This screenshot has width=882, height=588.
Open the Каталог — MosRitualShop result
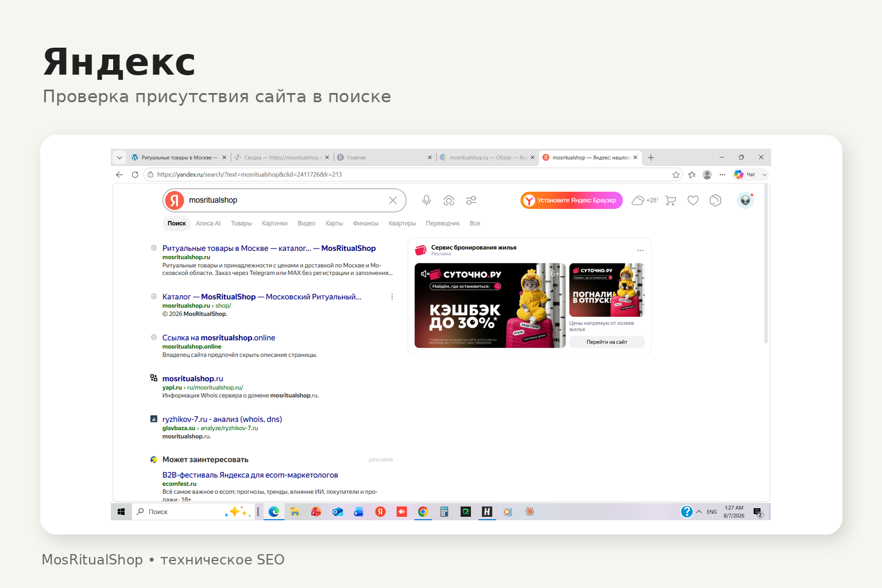pos(262,297)
